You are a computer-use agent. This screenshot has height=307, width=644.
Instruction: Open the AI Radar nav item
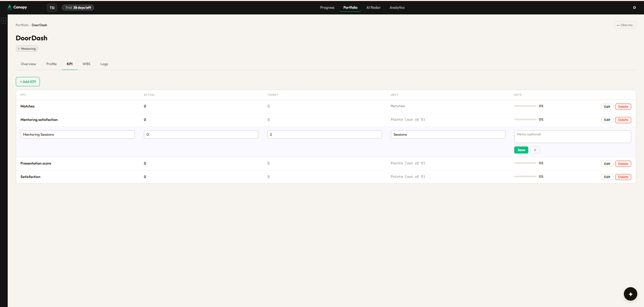373,7
